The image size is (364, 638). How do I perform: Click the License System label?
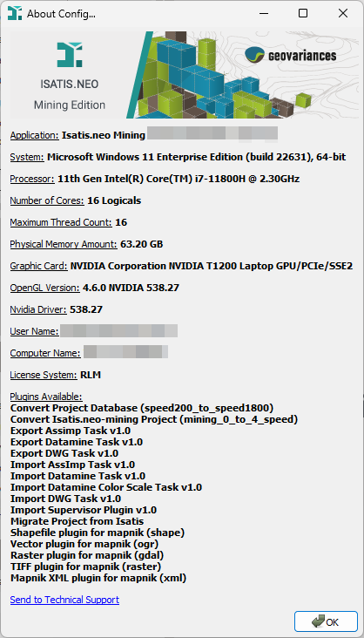tap(44, 375)
